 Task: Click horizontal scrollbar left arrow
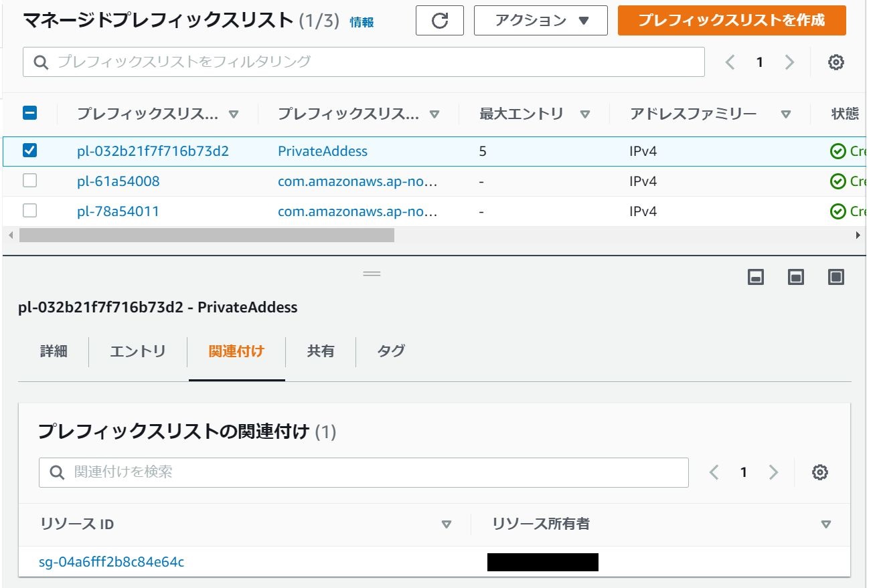pos(10,235)
